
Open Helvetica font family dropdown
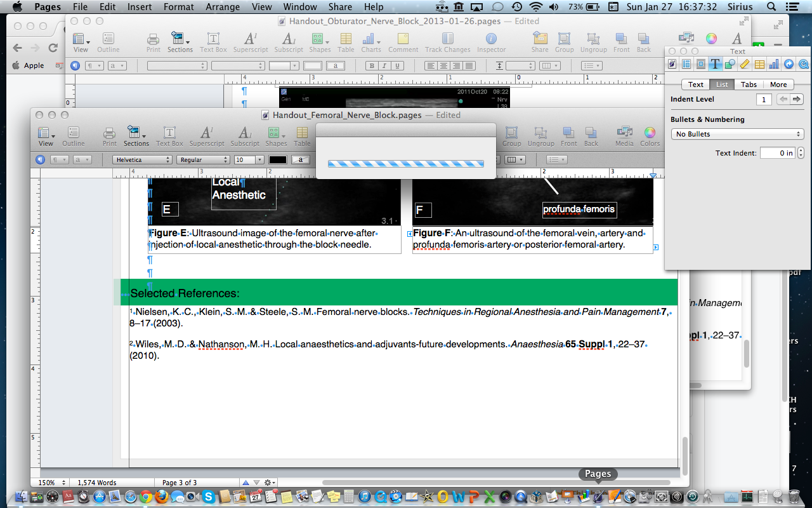[142, 159]
